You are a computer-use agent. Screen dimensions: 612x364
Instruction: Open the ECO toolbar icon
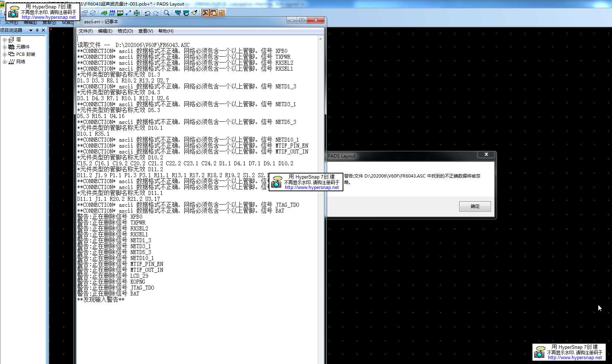128,13
